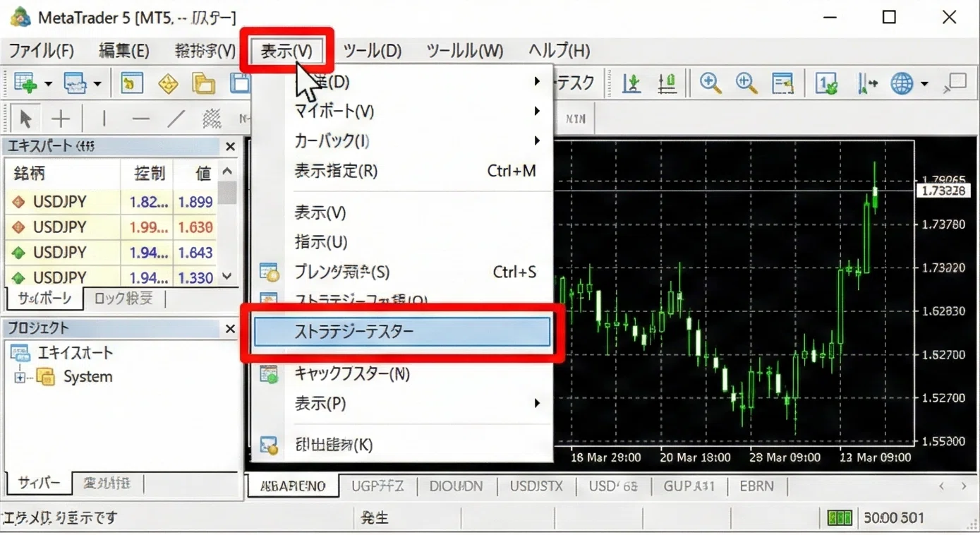Zoom in on the chart

click(x=710, y=83)
